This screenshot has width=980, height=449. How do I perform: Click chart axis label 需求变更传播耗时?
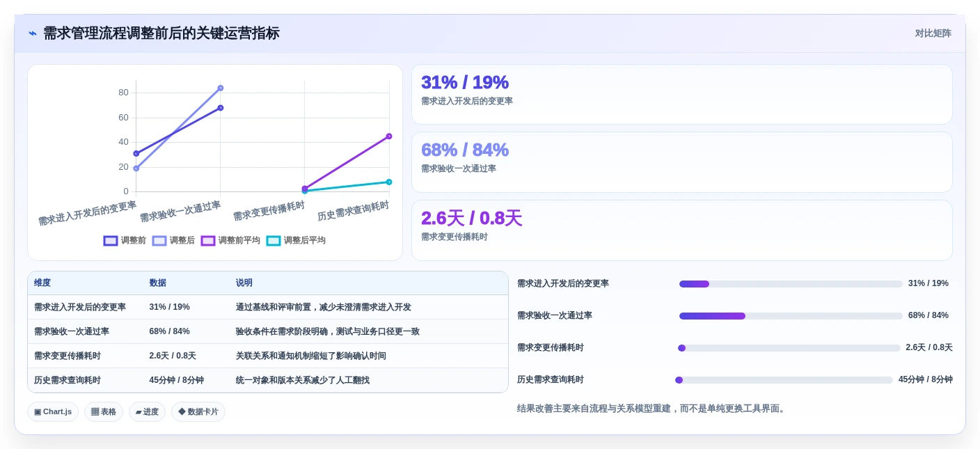(269, 211)
